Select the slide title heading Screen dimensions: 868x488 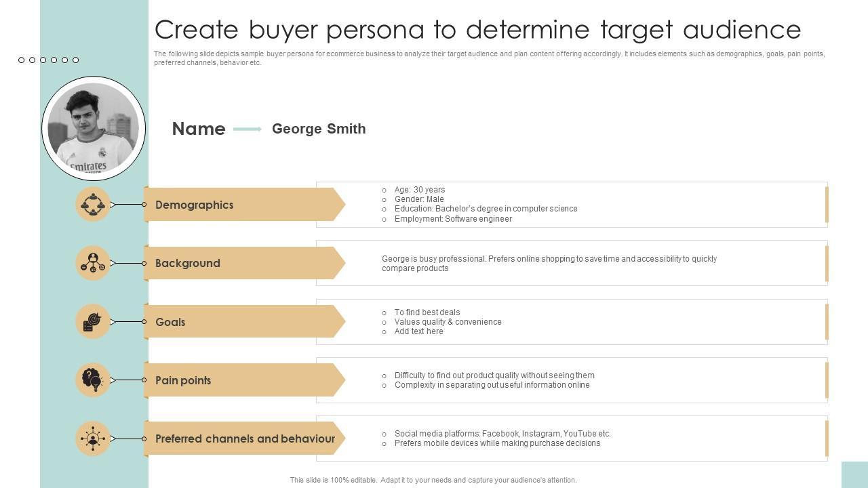point(477,30)
